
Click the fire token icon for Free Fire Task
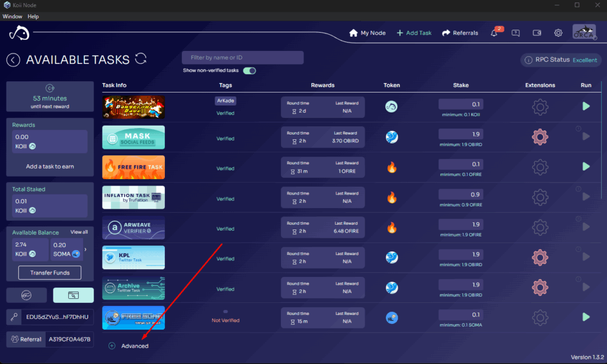(392, 167)
